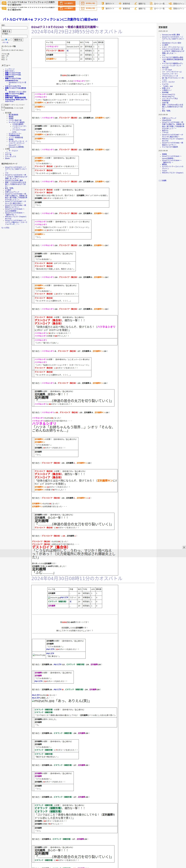Image resolution: width=186 pixels, height=868 pixels.
Task: Click heading 2024年04月30日08時11分のカオスバトル
Action: pos(77,578)
